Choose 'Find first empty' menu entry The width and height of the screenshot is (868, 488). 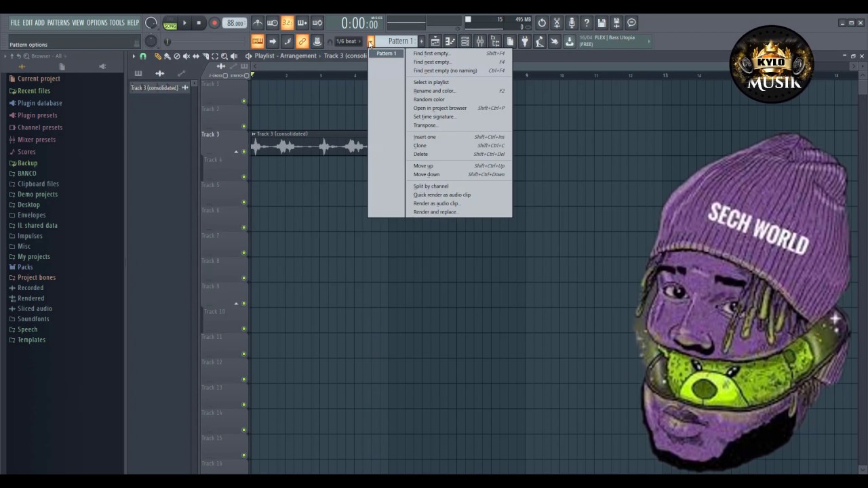point(458,54)
